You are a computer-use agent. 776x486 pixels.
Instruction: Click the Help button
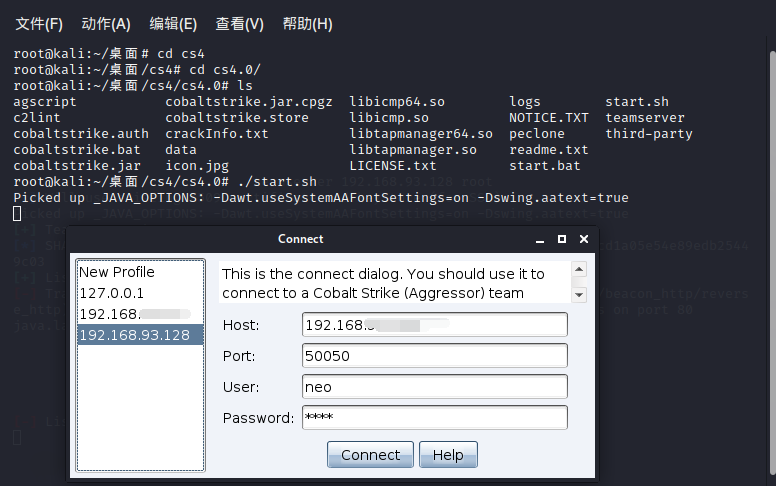[x=448, y=454]
